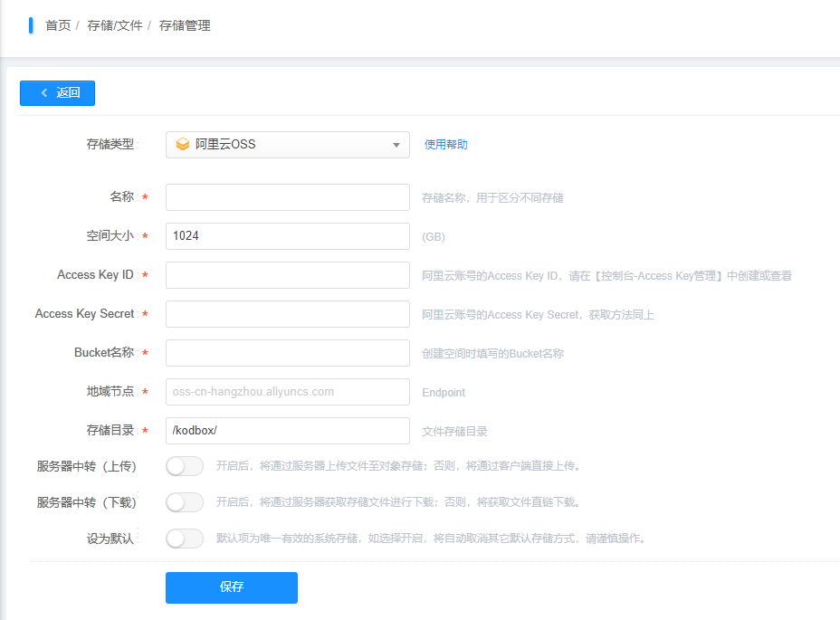Click the (GB) unit label

pos(434,237)
